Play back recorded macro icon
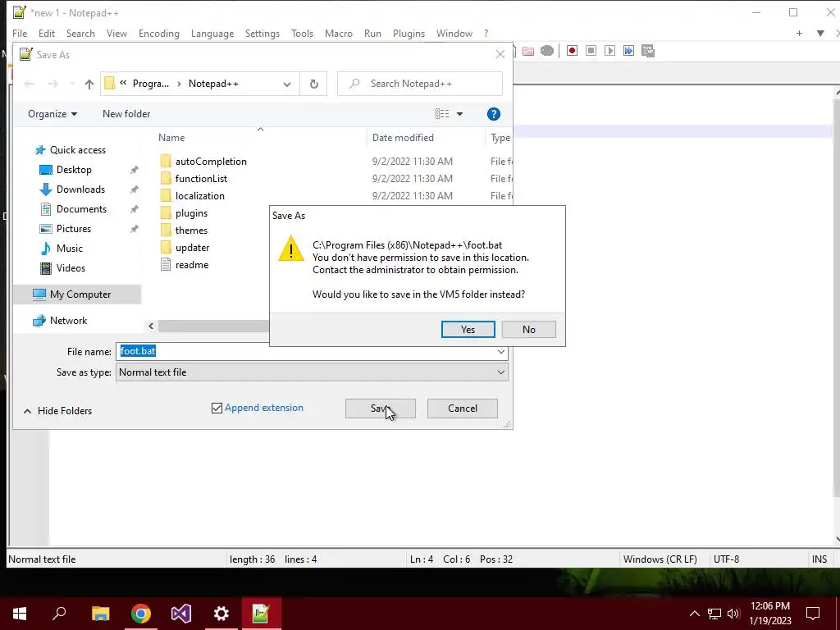The width and height of the screenshot is (840, 630). 609,51
